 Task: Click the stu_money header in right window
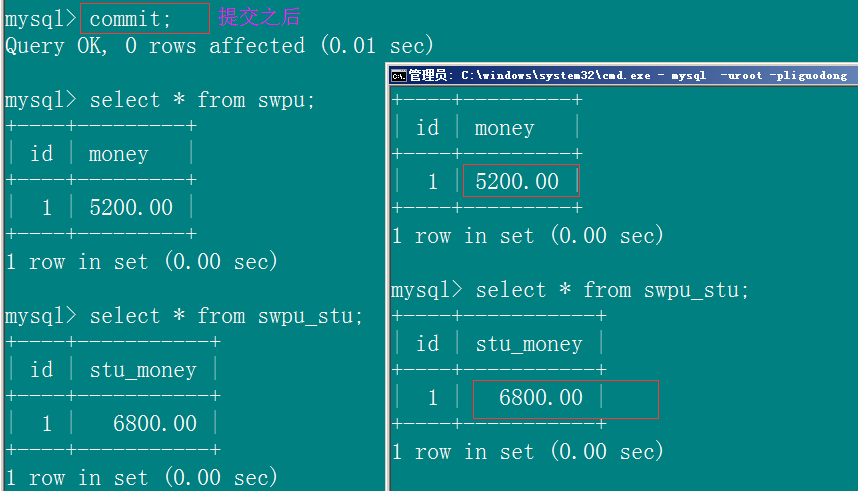click(529, 344)
